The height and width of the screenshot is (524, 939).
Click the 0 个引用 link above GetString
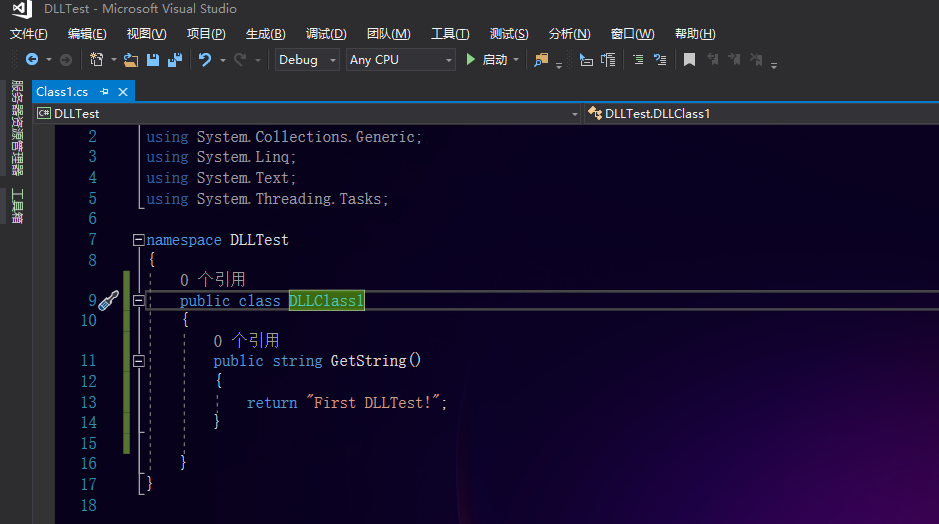click(246, 341)
